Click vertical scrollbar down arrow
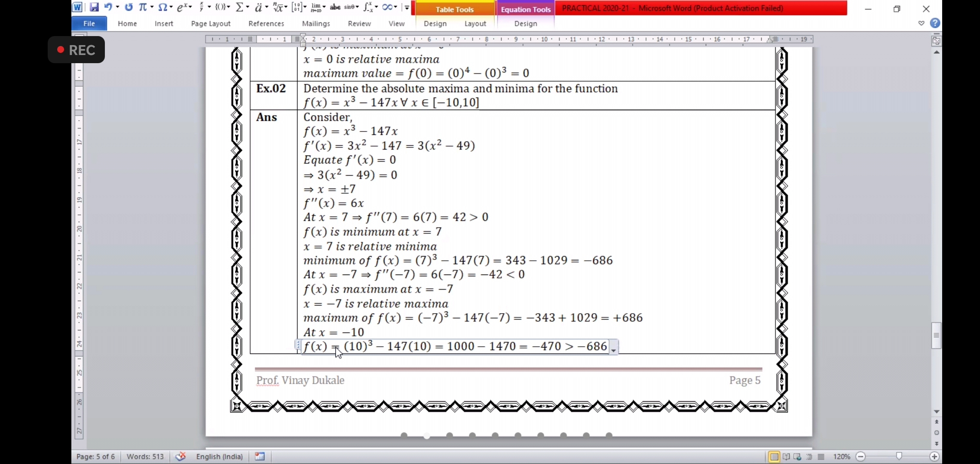 click(937, 412)
